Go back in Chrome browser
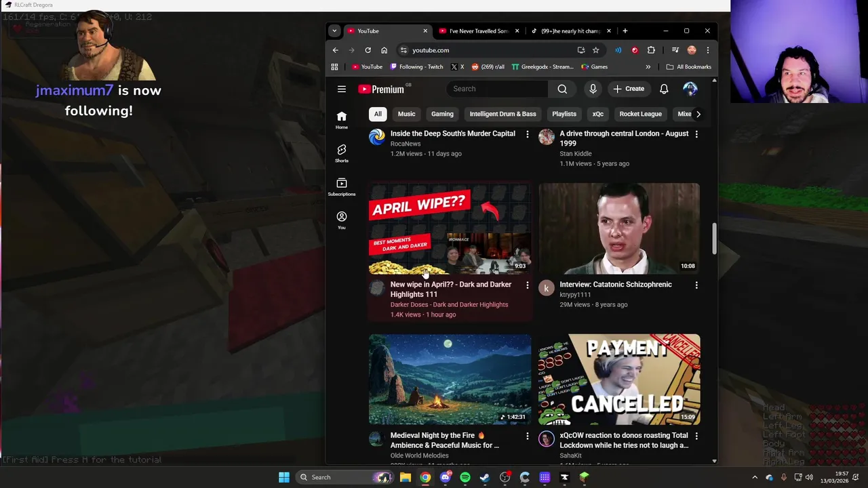Image resolution: width=868 pixels, height=488 pixels. pyautogui.click(x=335, y=50)
